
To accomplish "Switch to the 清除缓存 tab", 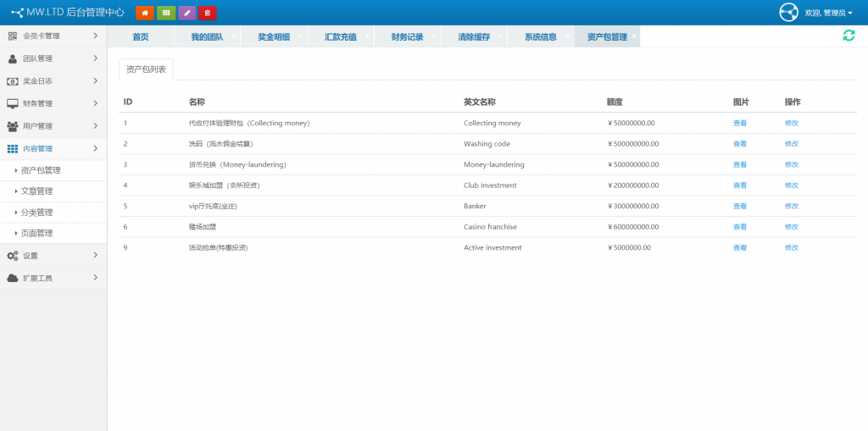I will [x=474, y=37].
